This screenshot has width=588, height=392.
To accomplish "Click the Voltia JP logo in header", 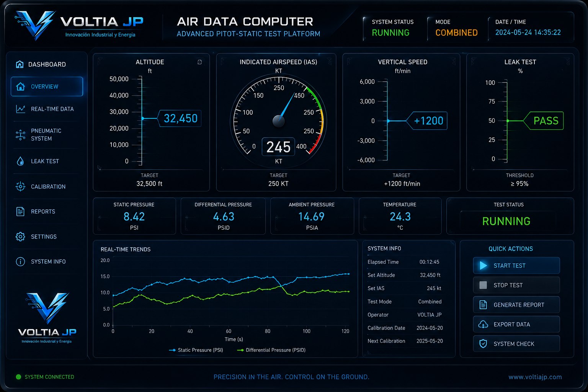I will (x=79, y=26).
